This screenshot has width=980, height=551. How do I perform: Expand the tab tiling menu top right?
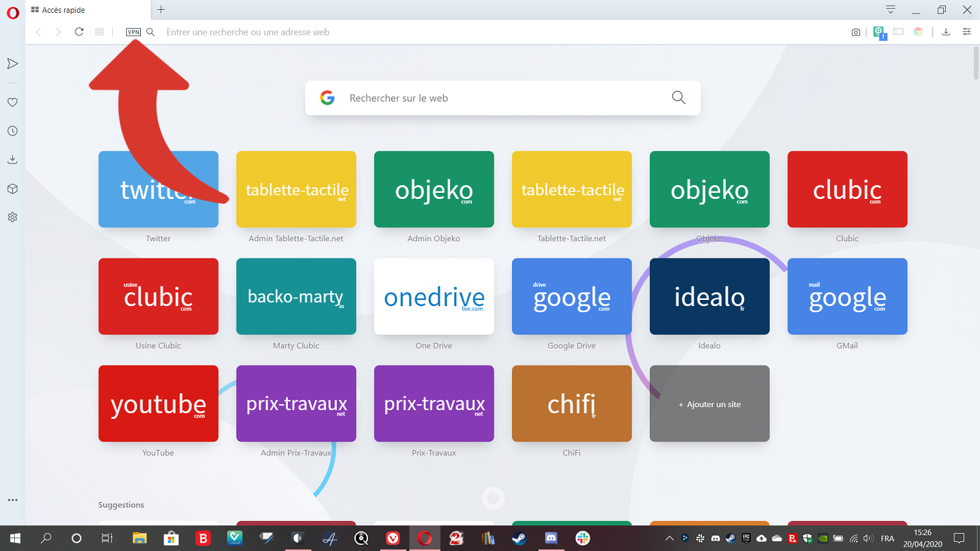[x=890, y=10]
